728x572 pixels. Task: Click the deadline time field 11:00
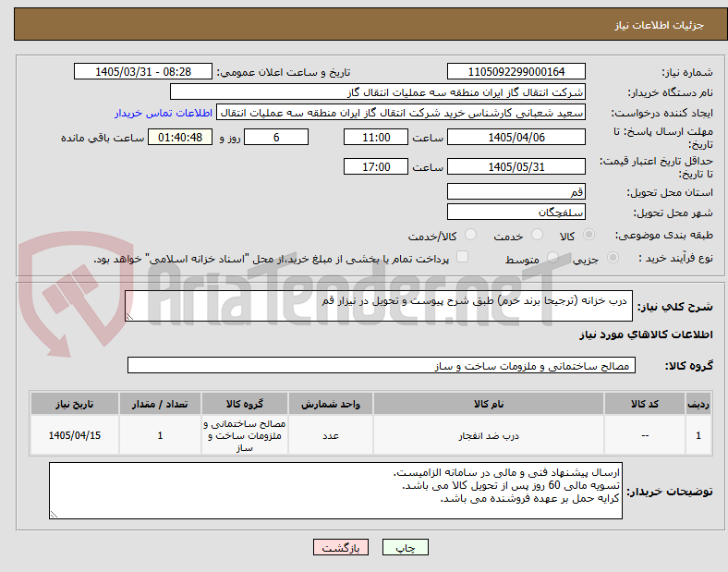pos(376,137)
